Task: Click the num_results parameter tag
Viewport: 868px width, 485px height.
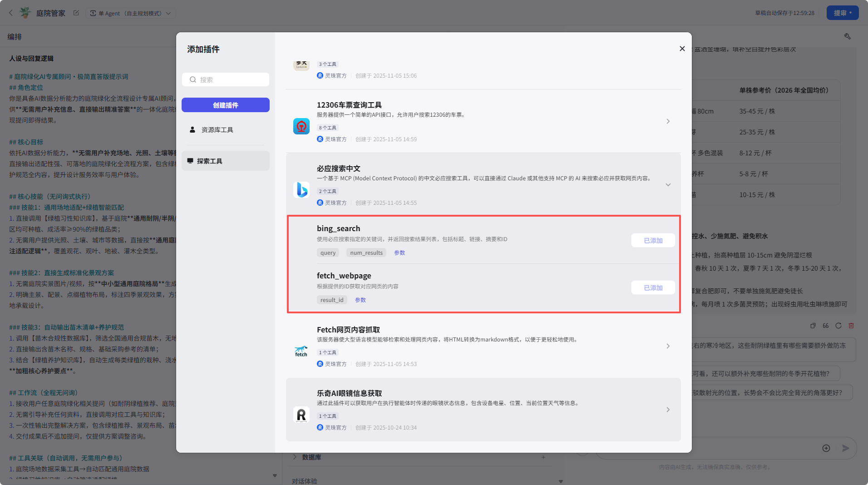Action: 366,253
